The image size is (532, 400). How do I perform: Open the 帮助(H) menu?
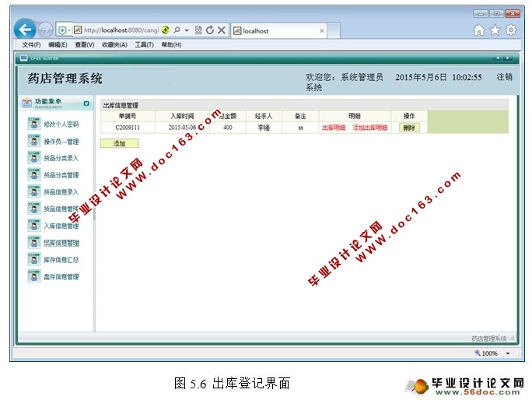(171, 45)
